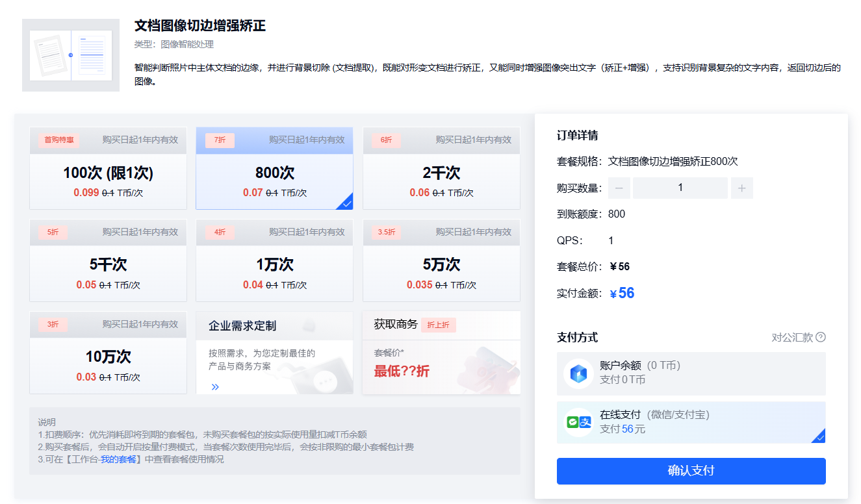The height and width of the screenshot is (504, 861).
Task: Click the question mark icon beside 对公汇款
Action: pyautogui.click(x=821, y=337)
